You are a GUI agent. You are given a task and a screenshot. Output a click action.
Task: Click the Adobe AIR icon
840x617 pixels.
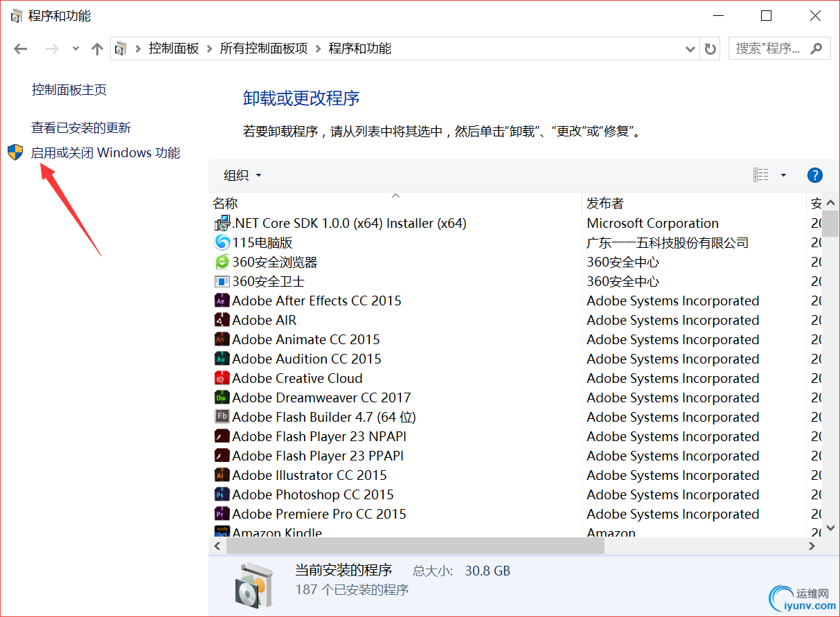point(222,320)
